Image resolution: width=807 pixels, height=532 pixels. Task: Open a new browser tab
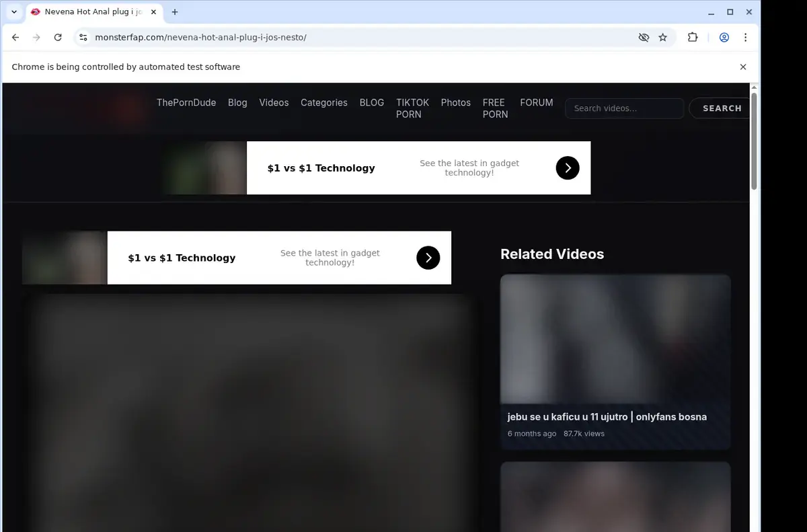[x=175, y=11]
